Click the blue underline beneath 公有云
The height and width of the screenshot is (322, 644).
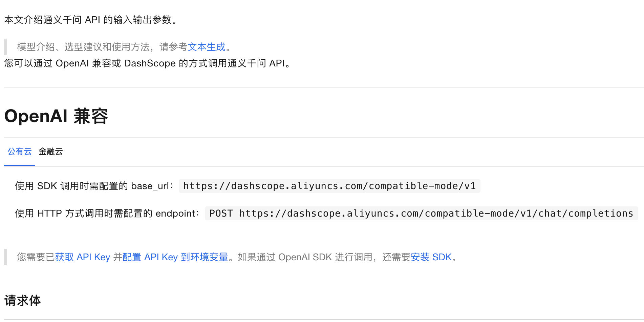tap(19, 166)
